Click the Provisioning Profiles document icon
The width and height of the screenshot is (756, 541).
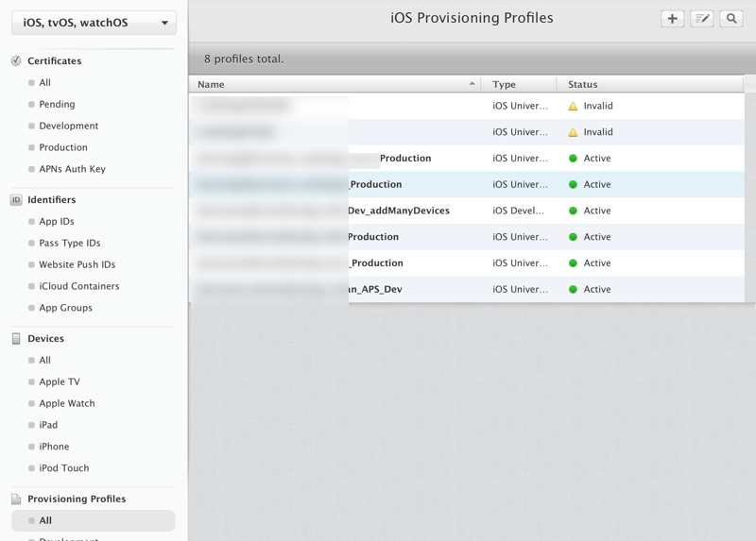click(16, 499)
